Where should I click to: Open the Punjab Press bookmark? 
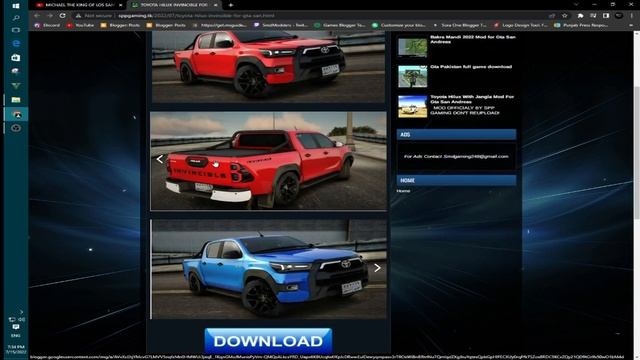point(581,25)
